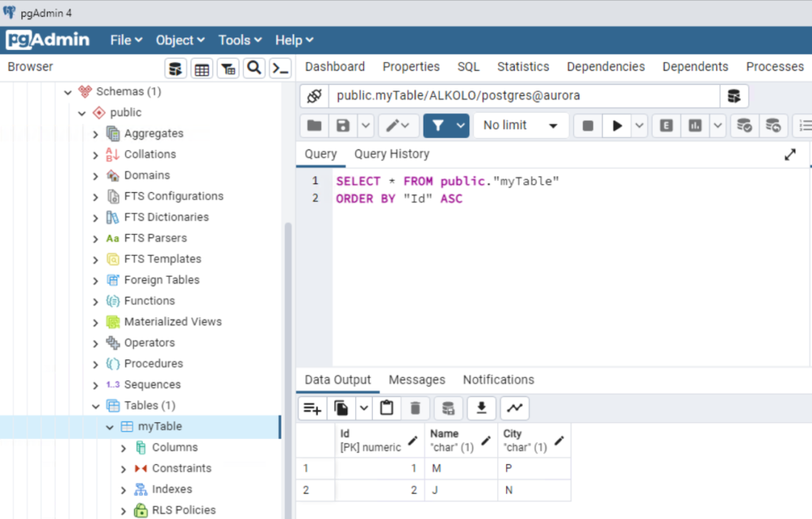This screenshot has height=519, width=812.
Task: Click the connection path field public.myTable/ALKOLO
Action: pos(524,96)
